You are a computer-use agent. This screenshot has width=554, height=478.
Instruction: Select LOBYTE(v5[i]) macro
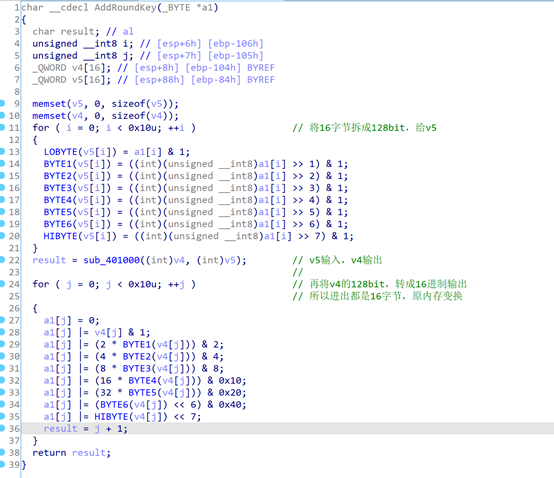click(80, 152)
